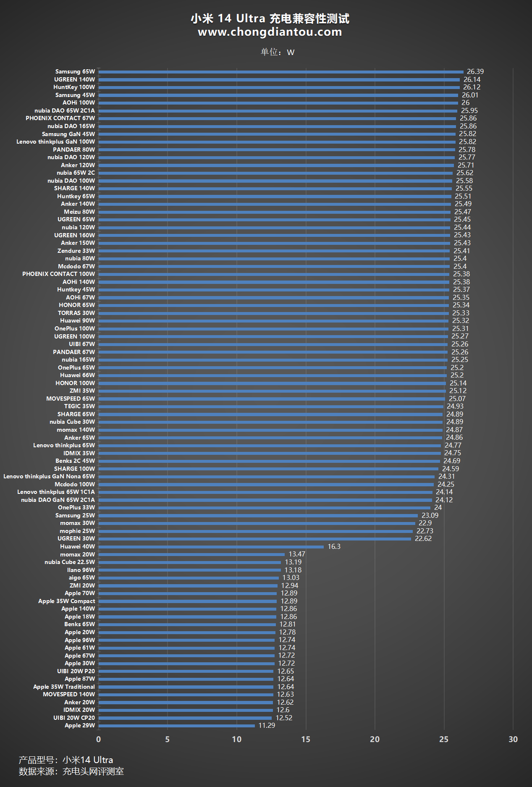Click the OnePlus 33W value 24

[x=438, y=507]
